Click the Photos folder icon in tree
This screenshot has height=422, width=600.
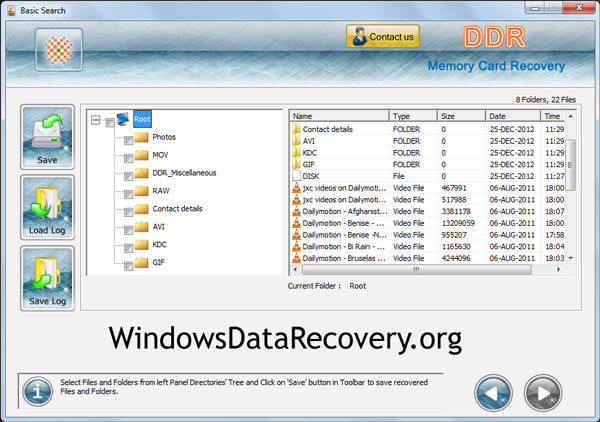(x=142, y=137)
